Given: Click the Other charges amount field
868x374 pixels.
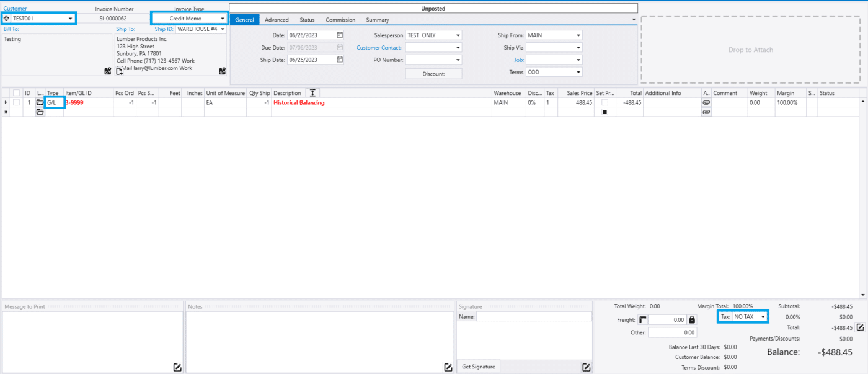Looking at the screenshot, I should click(672, 332).
